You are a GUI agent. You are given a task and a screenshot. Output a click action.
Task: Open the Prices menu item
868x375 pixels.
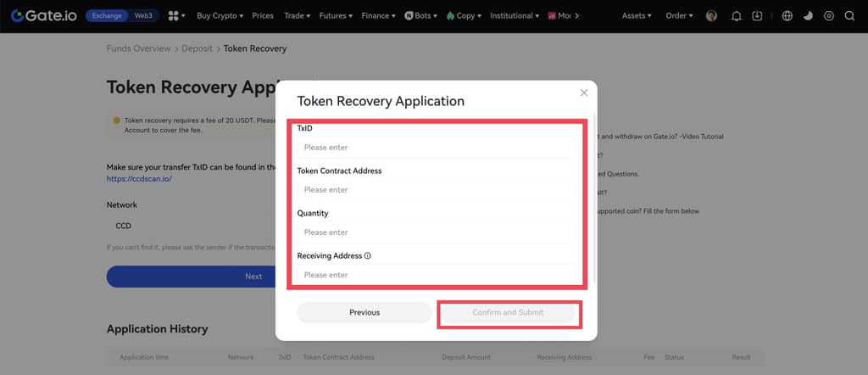(263, 16)
